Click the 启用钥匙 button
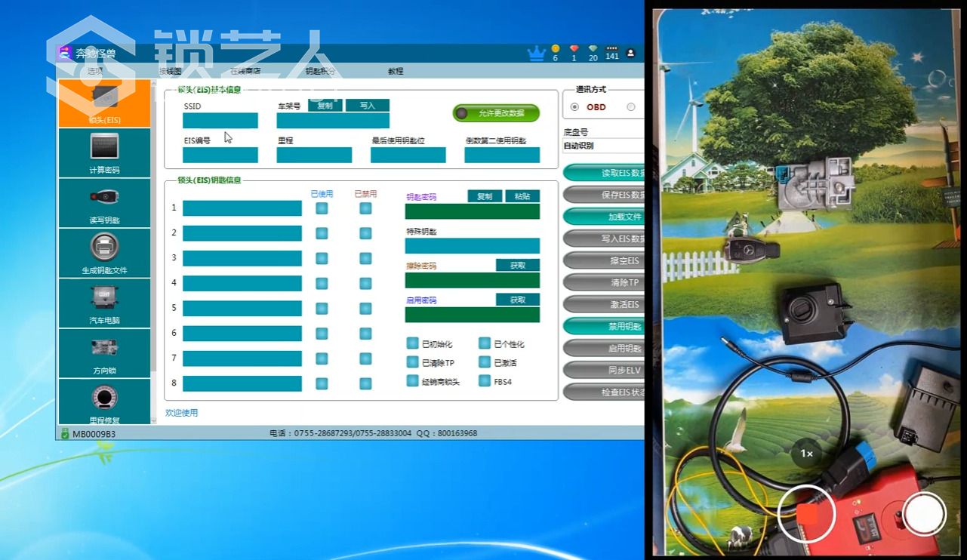967x560 pixels. click(x=604, y=348)
